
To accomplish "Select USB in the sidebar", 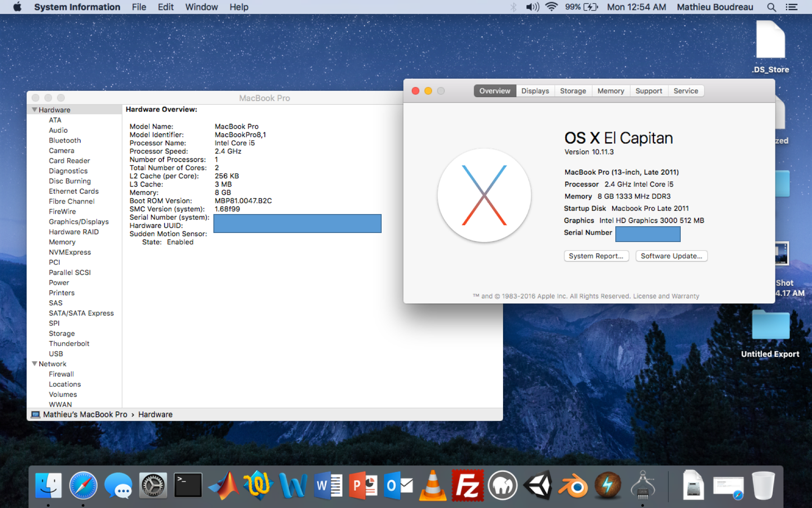I will pyautogui.click(x=56, y=354).
